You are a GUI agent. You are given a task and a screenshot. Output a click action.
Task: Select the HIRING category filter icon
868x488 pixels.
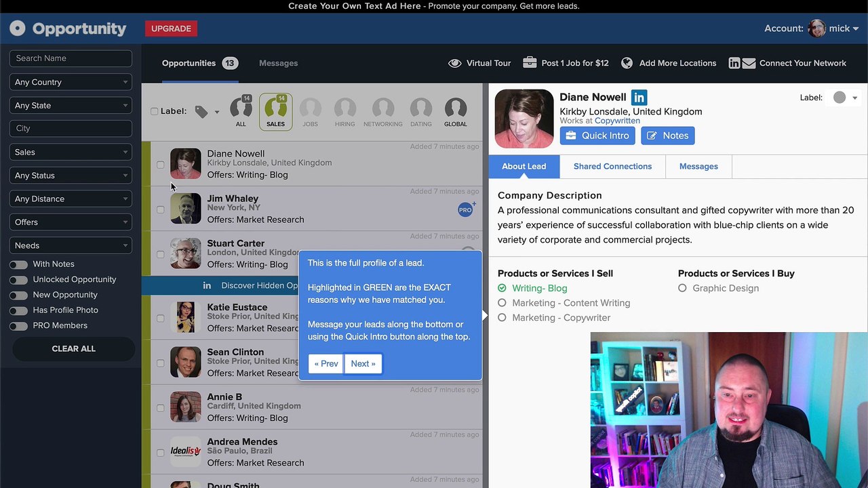pos(344,112)
